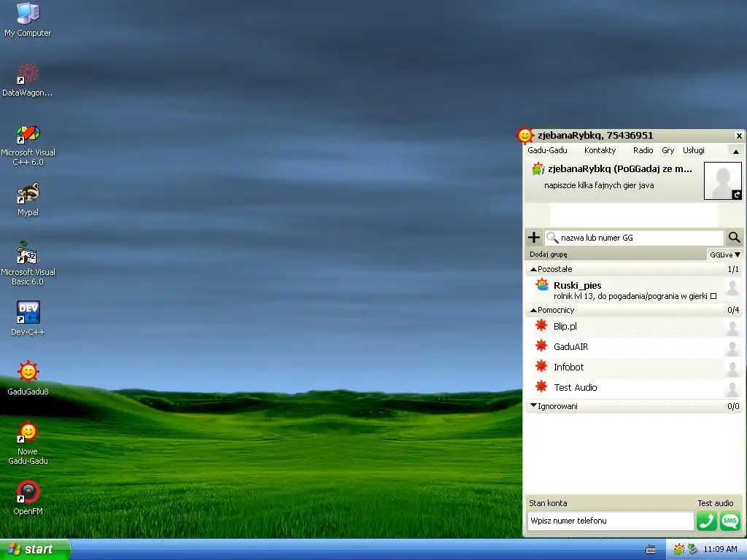Click the keyboard icon in taskbar
This screenshot has height=560, width=747.
pos(650,550)
